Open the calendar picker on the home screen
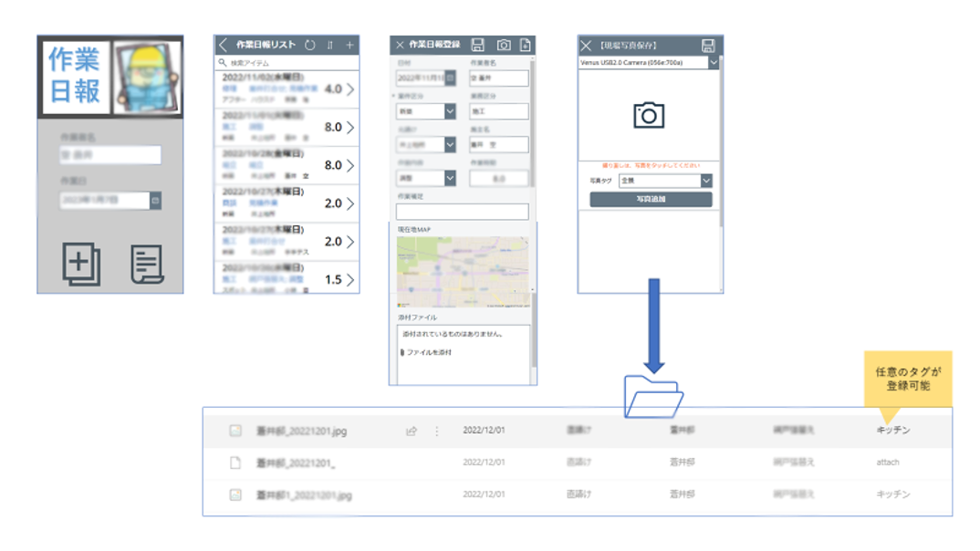The image size is (980, 551). click(x=156, y=201)
